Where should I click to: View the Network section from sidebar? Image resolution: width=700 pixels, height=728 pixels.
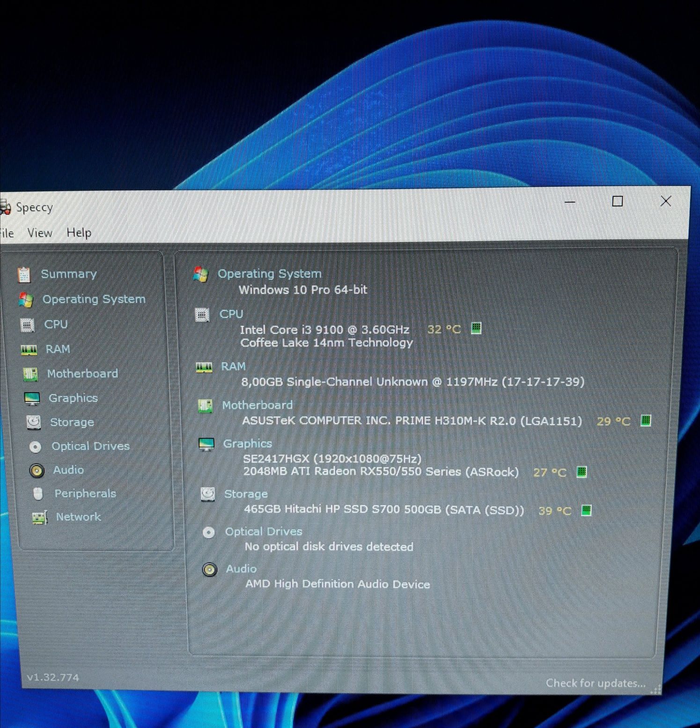click(x=79, y=517)
